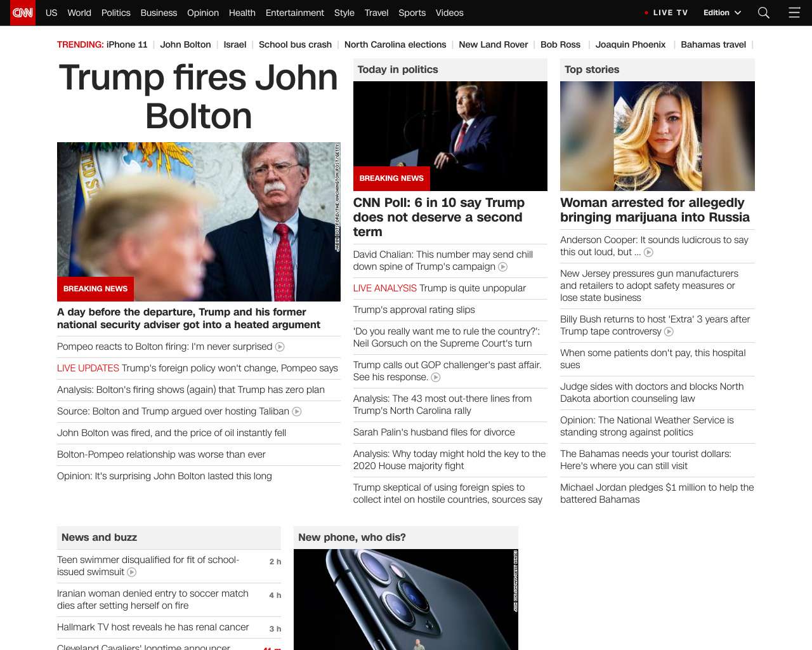Go to the Business section
The image size is (812, 650).
[x=159, y=13]
